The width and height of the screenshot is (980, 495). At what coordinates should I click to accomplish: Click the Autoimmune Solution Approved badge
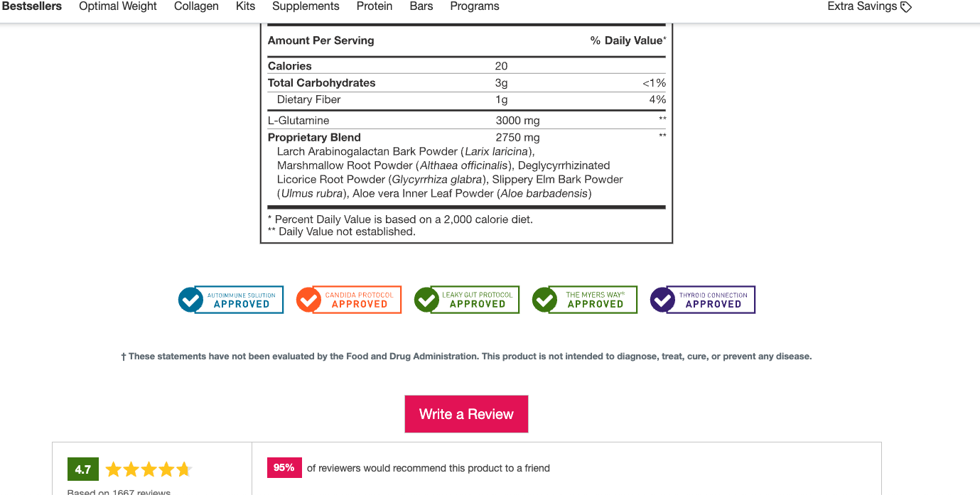[231, 300]
